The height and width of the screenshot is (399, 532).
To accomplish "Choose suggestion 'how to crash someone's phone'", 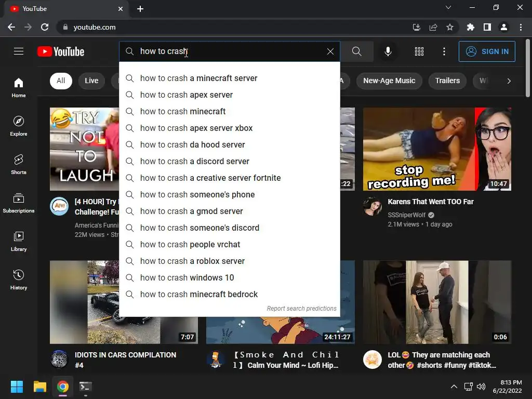I will 229,194.
